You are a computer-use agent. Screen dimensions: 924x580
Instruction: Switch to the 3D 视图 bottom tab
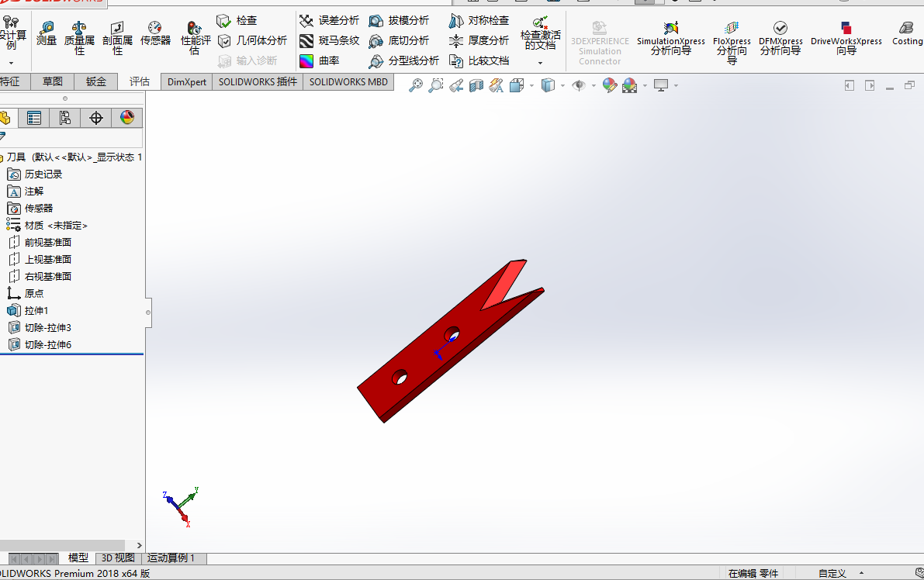118,558
